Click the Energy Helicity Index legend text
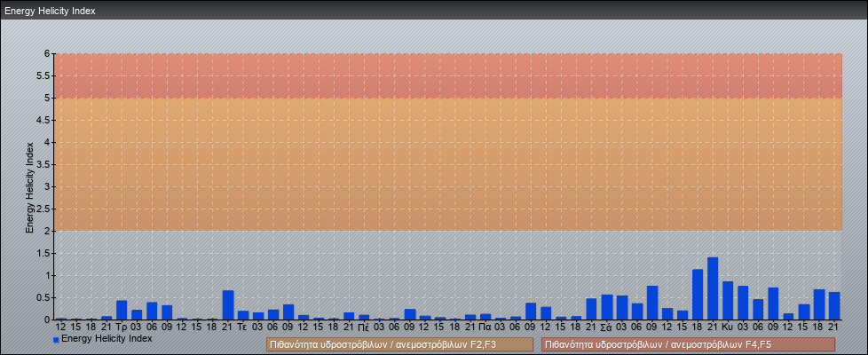 click(x=107, y=338)
